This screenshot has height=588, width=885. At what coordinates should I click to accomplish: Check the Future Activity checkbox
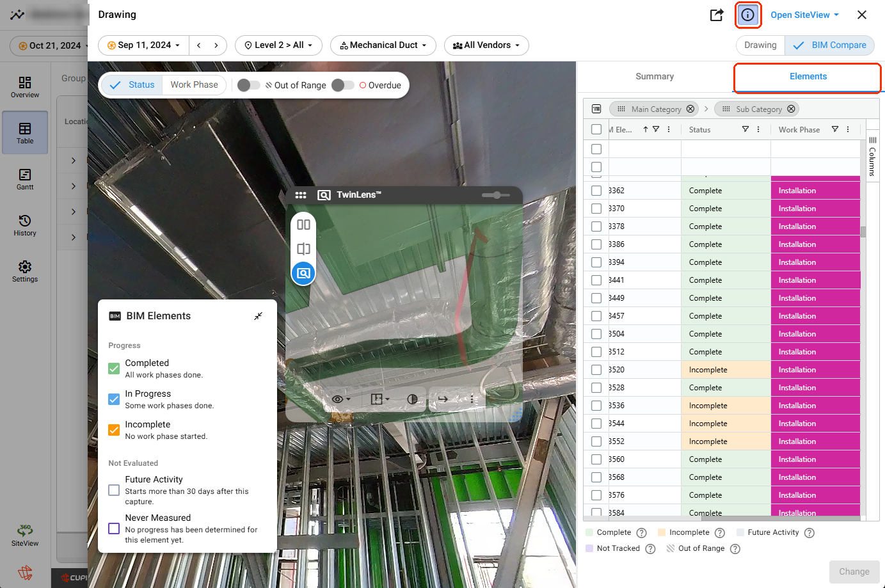coord(114,490)
